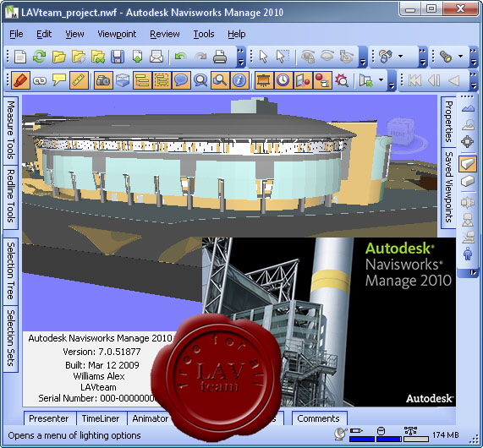Expand the Workspace toolbar overflow chevron
Screen dimensions: 483x448
point(391,80)
